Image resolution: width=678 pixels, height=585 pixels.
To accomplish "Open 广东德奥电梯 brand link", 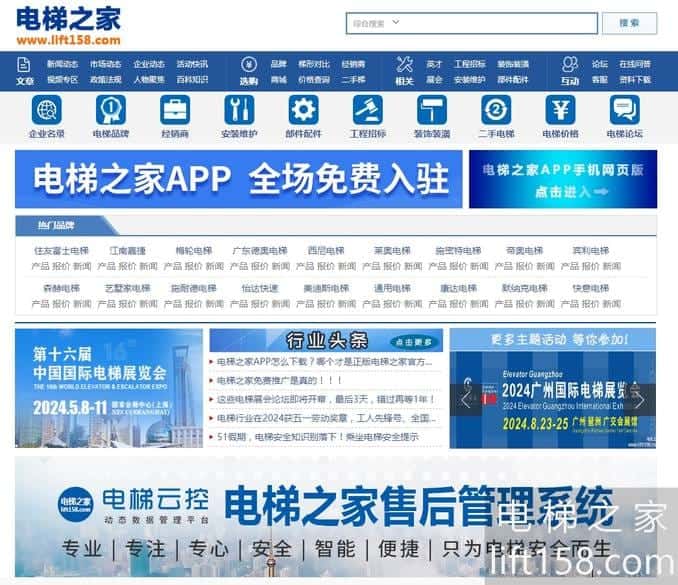I will coord(259,250).
